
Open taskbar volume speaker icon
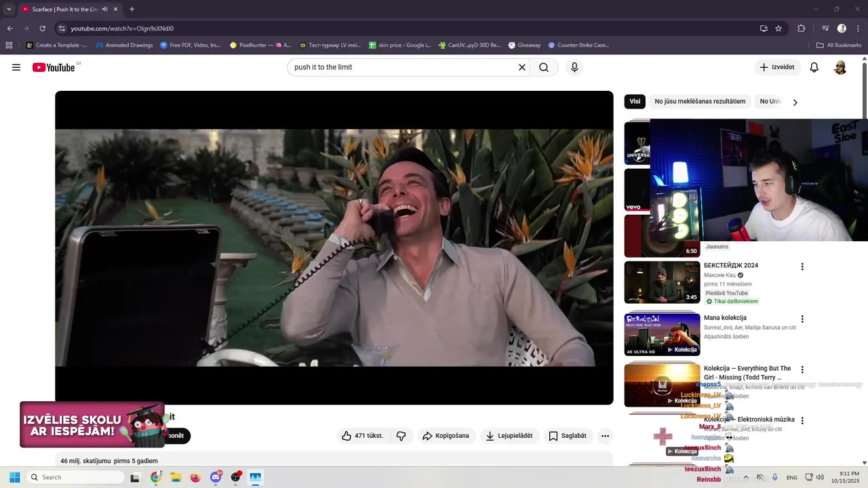point(820,477)
